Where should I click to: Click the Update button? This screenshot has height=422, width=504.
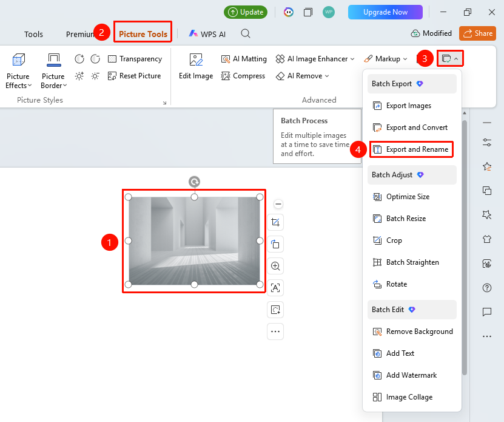pyautogui.click(x=246, y=12)
